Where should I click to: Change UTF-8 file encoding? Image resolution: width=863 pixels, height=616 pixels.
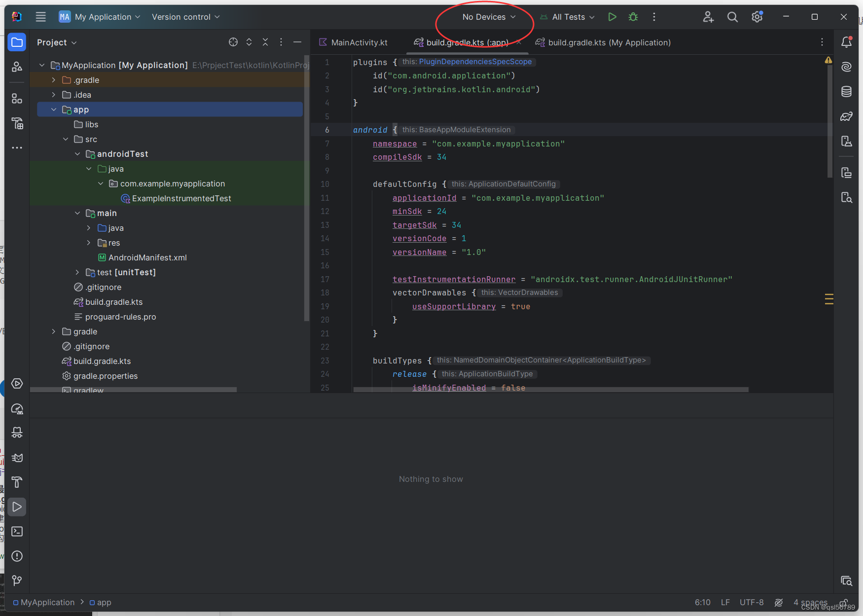752,602
